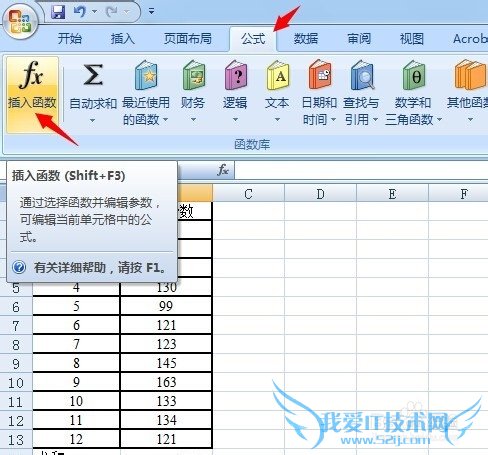Screen dimensions: 488x455
Task: Select row 6 header
Action: [x=16, y=306]
